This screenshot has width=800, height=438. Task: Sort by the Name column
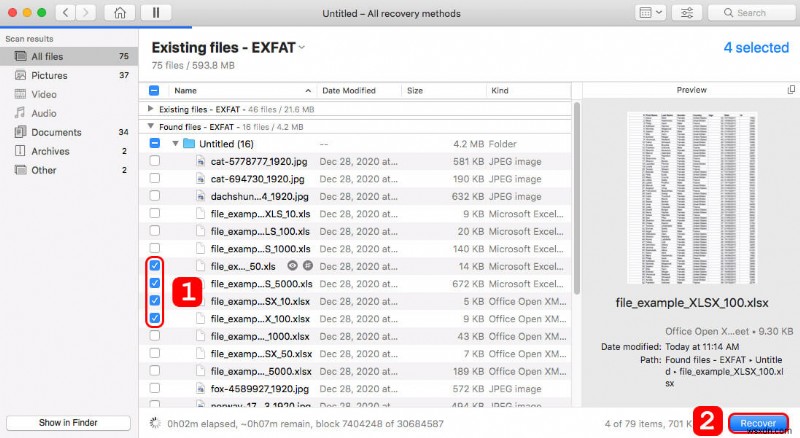(x=242, y=90)
